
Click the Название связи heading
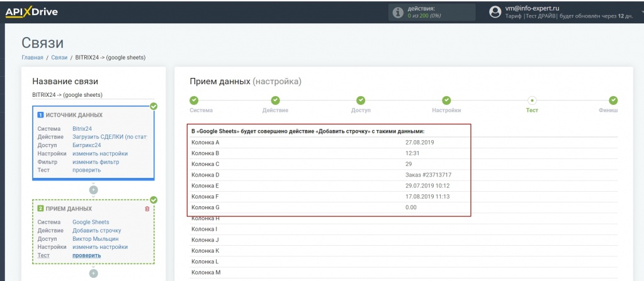point(65,82)
